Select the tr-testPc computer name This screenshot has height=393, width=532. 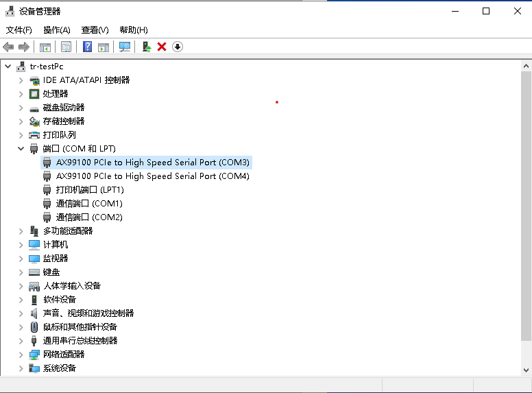47,67
